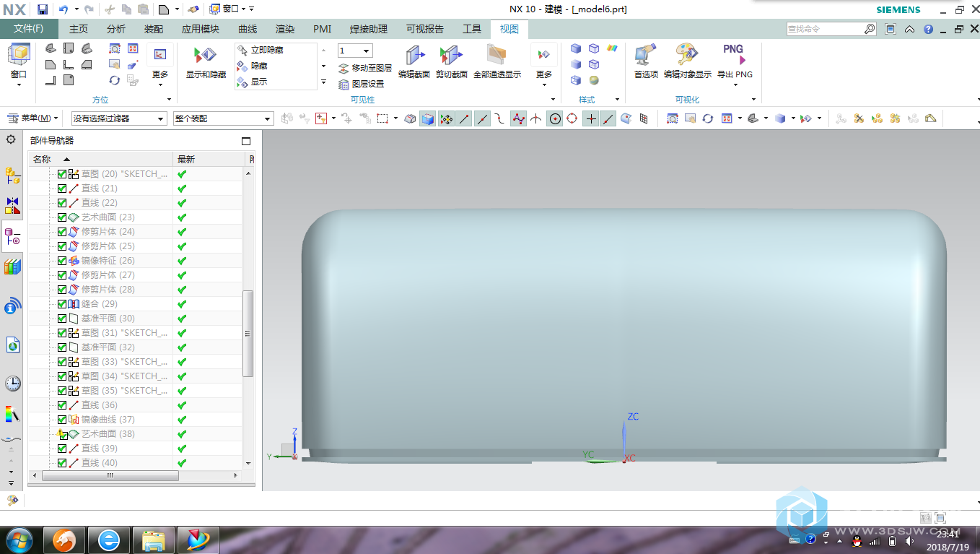Open the 整个装配 selection scope dropdown
This screenshot has height=554, width=980.
click(x=223, y=118)
